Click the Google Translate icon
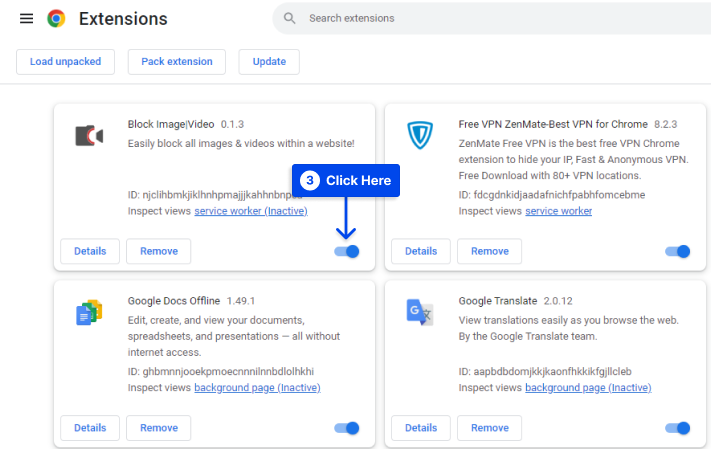The height and width of the screenshot is (449, 711). pos(420,312)
